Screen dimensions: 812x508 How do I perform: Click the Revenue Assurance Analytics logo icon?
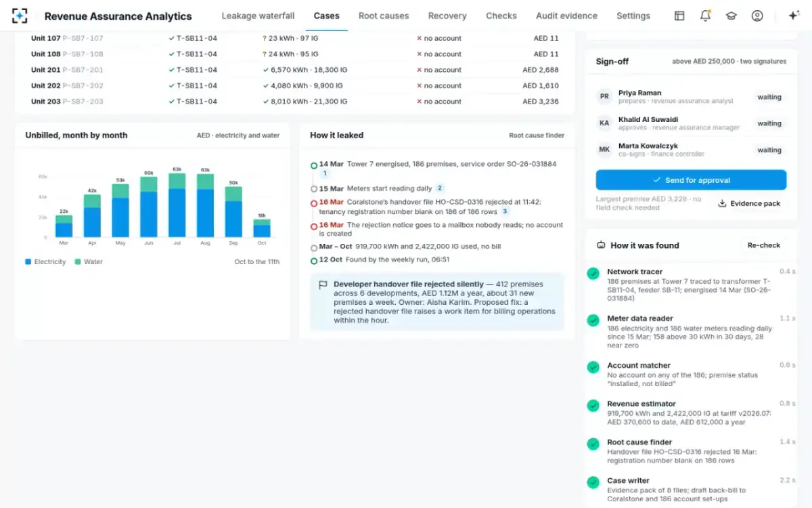(x=20, y=16)
